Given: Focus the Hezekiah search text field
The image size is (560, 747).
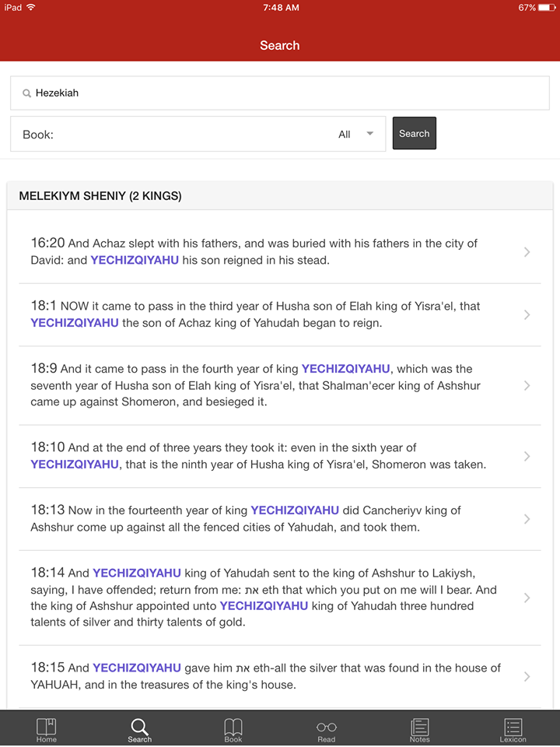Looking at the screenshot, I should tap(280, 93).
